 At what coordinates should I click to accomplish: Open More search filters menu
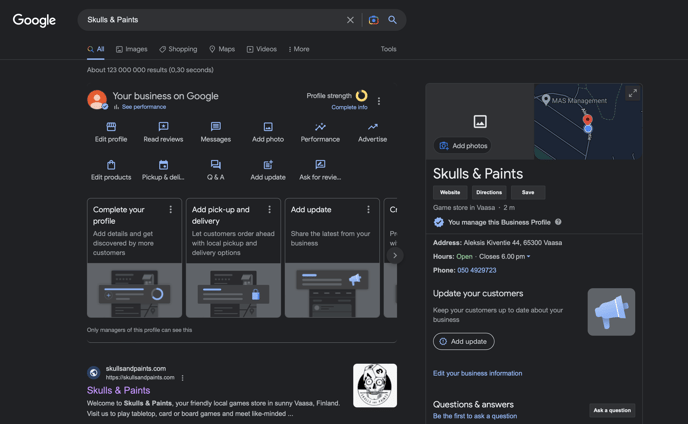click(x=299, y=49)
